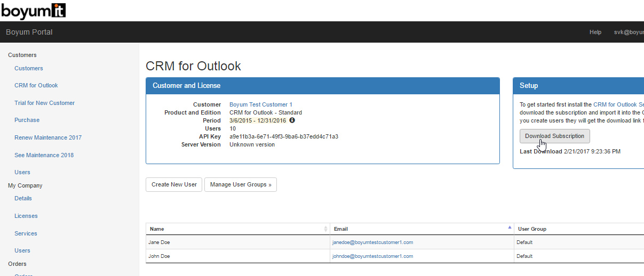Image resolution: width=644 pixels, height=276 pixels.
Task: Click the Orders section heading
Action: pos(17,264)
